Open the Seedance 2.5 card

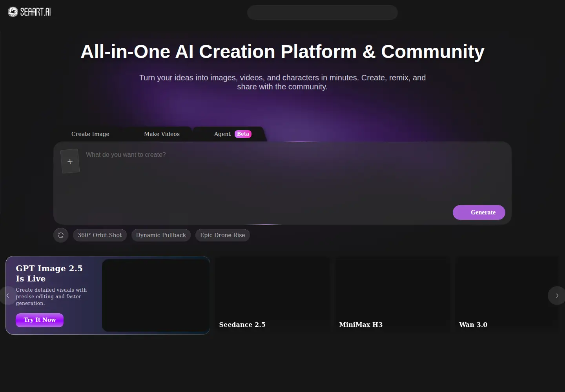click(x=273, y=294)
